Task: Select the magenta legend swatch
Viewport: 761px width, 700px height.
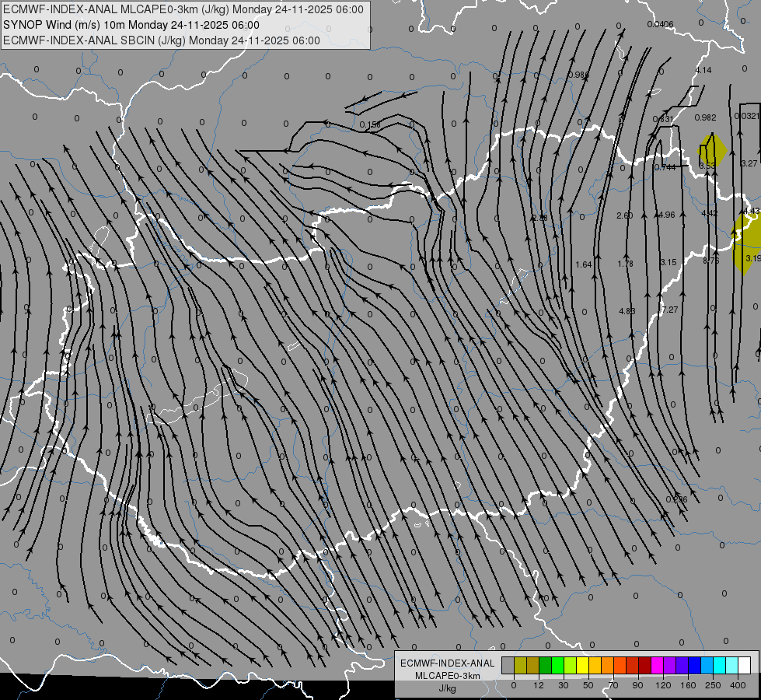Action: tap(657, 665)
